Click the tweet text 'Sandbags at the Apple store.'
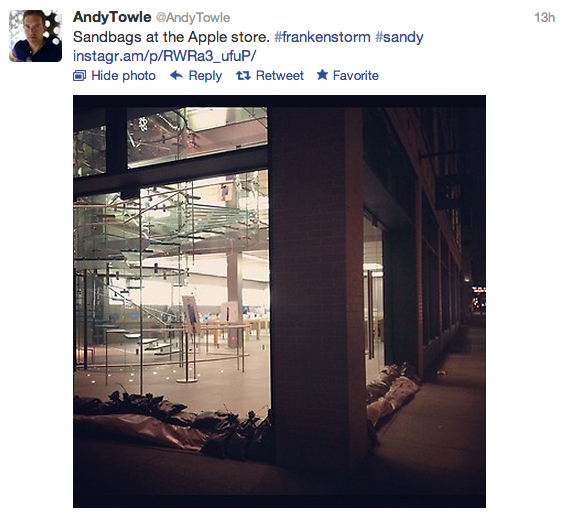The image size is (567, 517). [x=171, y=37]
